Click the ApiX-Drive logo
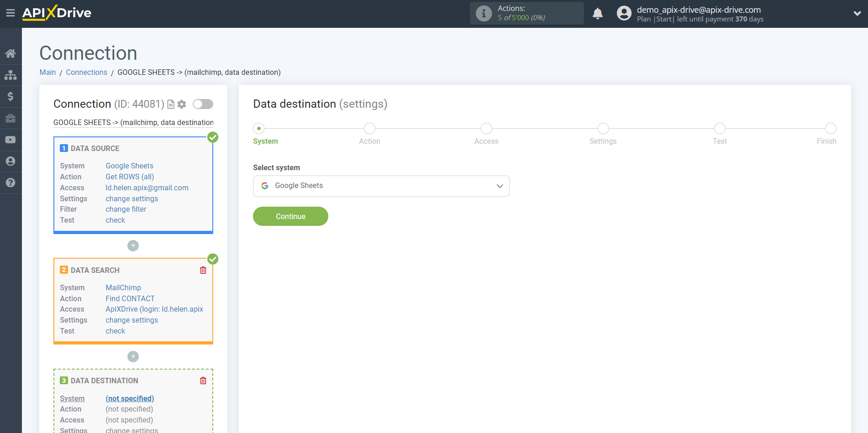The height and width of the screenshot is (433, 868). click(x=57, y=13)
